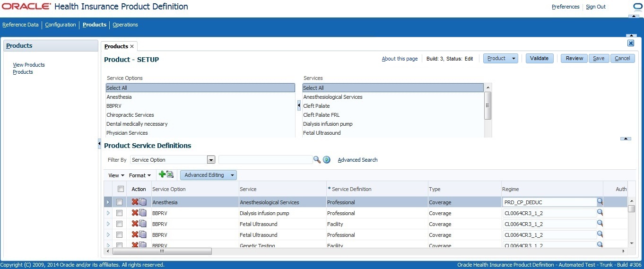This screenshot has height=269, width=644.
Task: Check the Dialysis infusion pump row checkbox
Action: coord(120,213)
